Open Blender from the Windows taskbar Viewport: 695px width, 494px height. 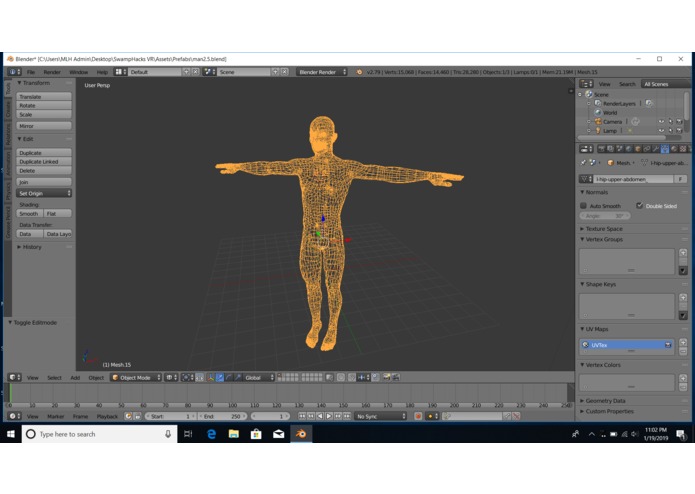301,434
